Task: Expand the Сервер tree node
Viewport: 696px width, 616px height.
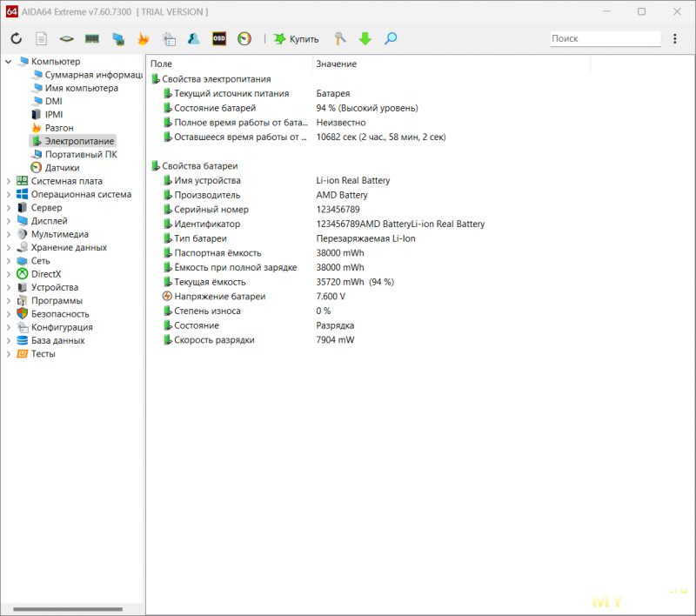Action: pos(9,208)
